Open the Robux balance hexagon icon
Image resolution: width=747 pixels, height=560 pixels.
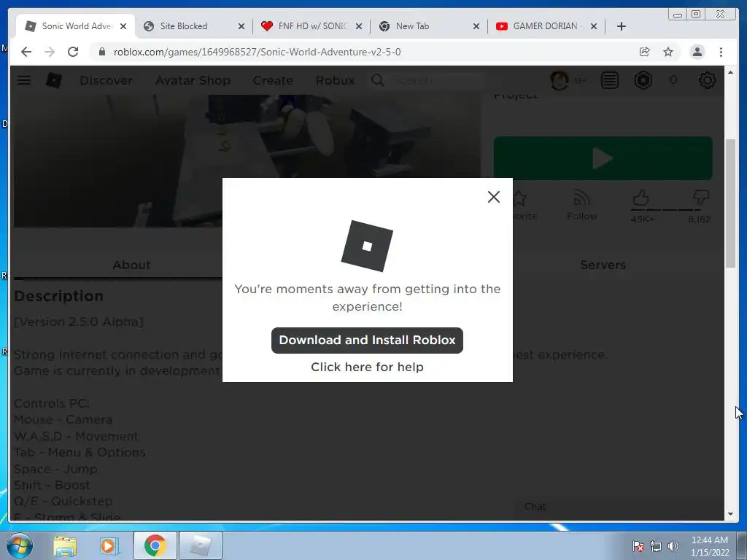[643, 80]
